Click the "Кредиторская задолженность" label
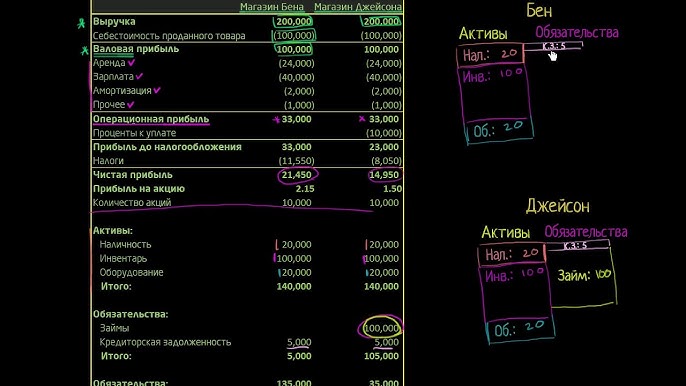 [165, 342]
